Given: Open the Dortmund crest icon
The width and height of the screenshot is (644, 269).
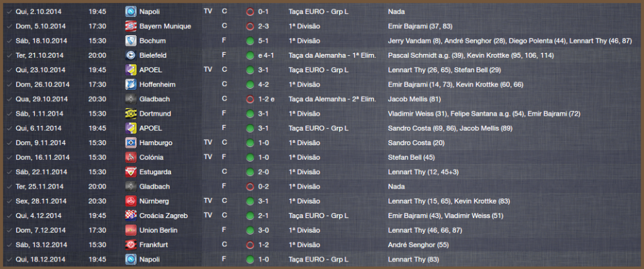Looking at the screenshot, I should point(130,114).
